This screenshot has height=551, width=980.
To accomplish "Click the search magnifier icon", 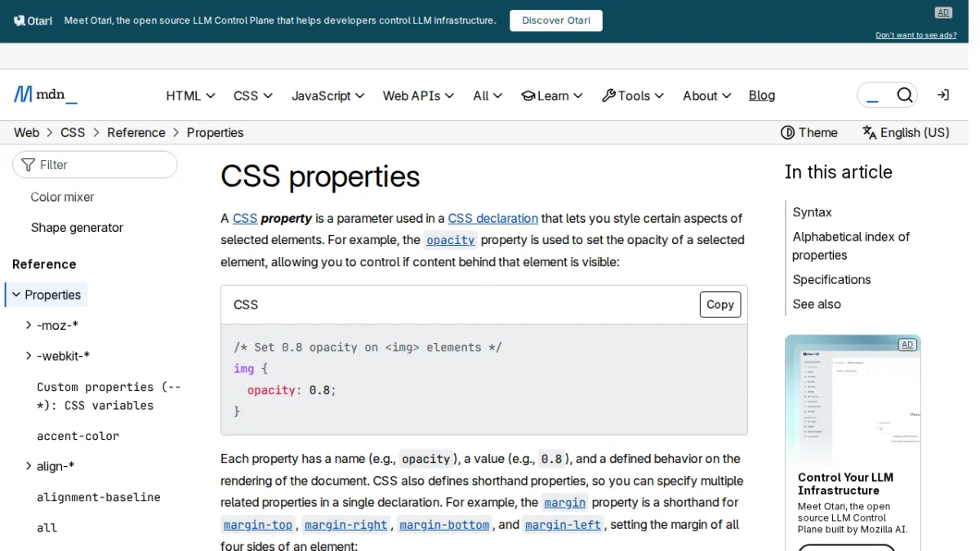I will coord(904,96).
